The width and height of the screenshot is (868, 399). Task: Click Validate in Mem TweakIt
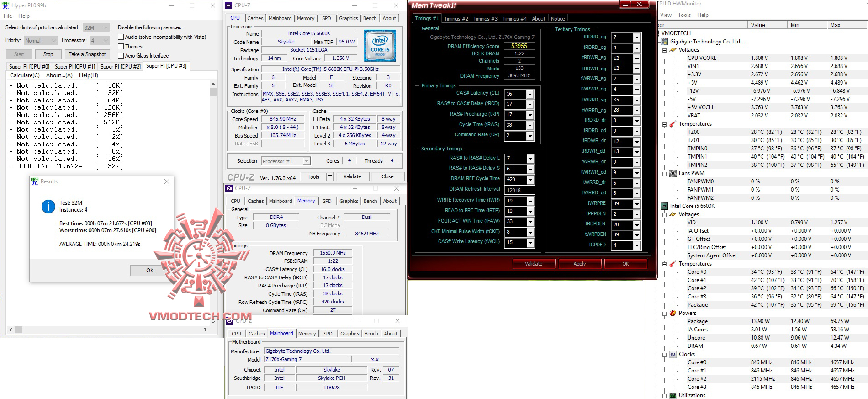534,264
